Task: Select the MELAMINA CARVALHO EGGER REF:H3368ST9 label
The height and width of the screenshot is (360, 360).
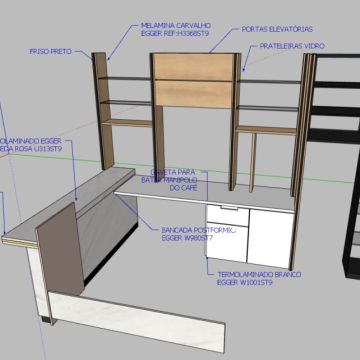Action: point(176,29)
